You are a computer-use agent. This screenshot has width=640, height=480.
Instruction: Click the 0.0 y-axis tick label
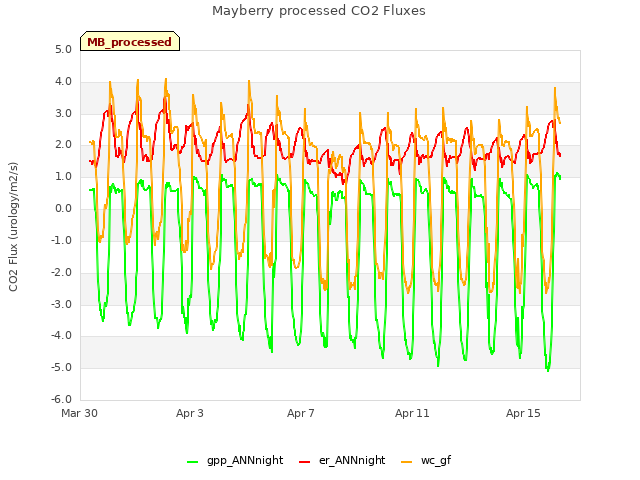point(63,209)
